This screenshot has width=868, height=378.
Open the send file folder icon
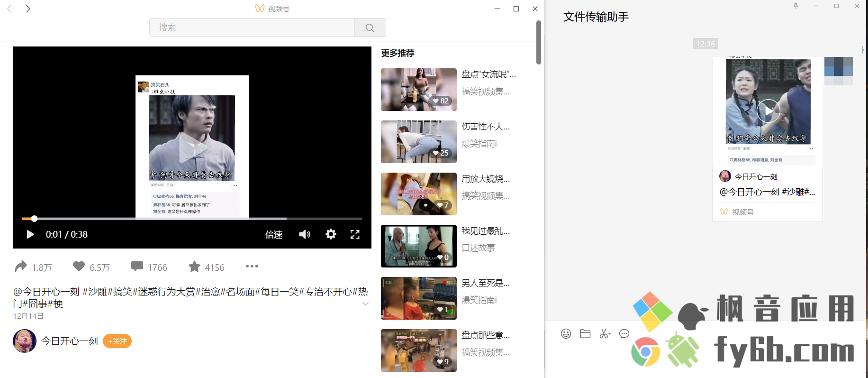click(x=585, y=333)
